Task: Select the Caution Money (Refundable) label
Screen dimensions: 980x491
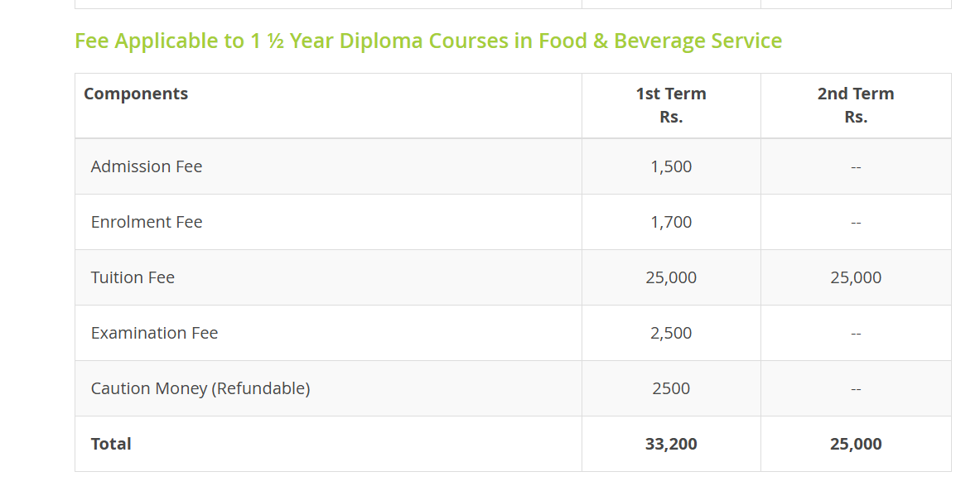Action: point(200,388)
